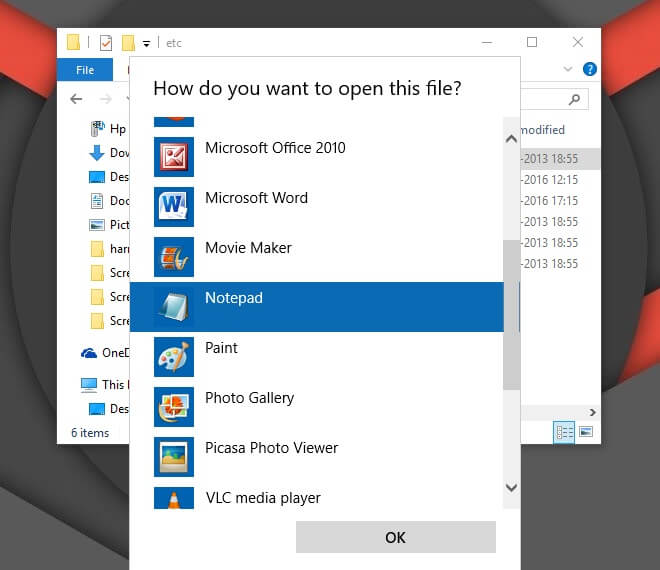This screenshot has width=660, height=570.
Task: Click the app list scrollbar thumb
Action: 511,315
